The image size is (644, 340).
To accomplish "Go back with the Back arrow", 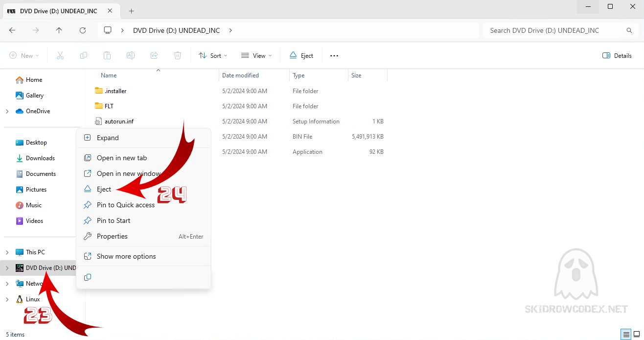I will pyautogui.click(x=12, y=30).
